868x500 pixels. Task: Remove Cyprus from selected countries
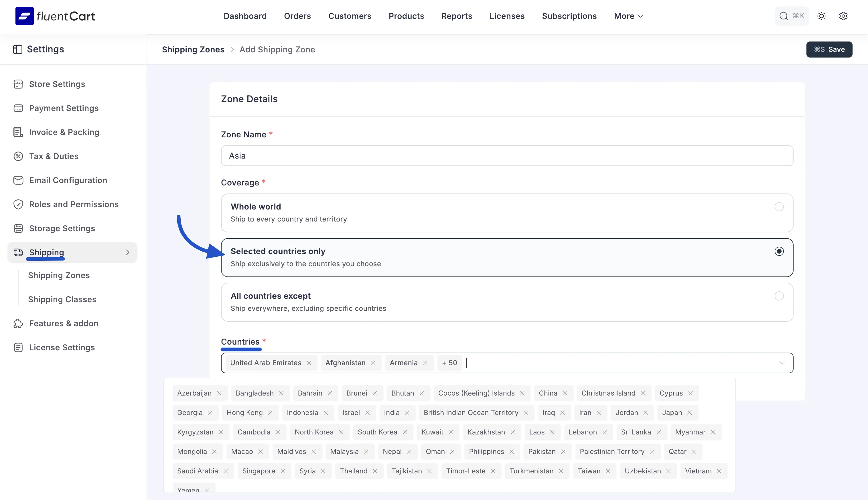pos(691,393)
